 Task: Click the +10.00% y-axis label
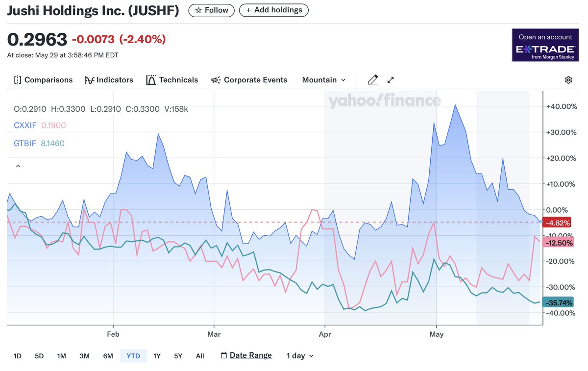pos(561,184)
